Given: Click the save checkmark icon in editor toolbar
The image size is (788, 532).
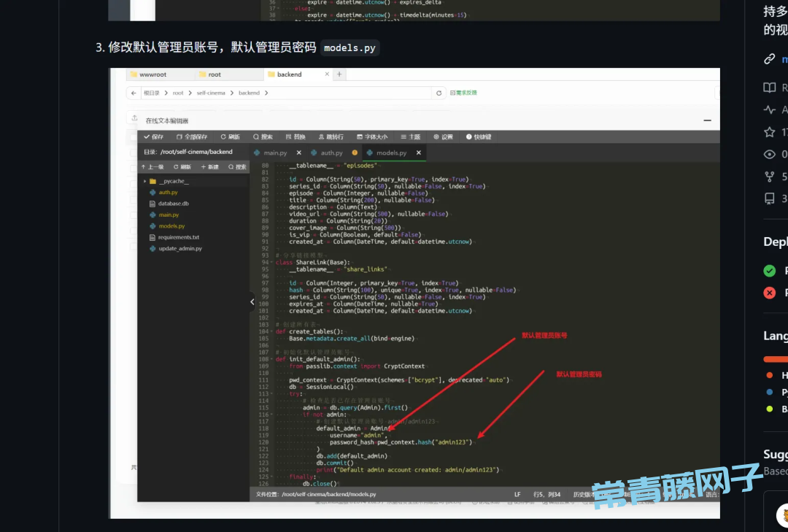Looking at the screenshot, I should [x=147, y=136].
